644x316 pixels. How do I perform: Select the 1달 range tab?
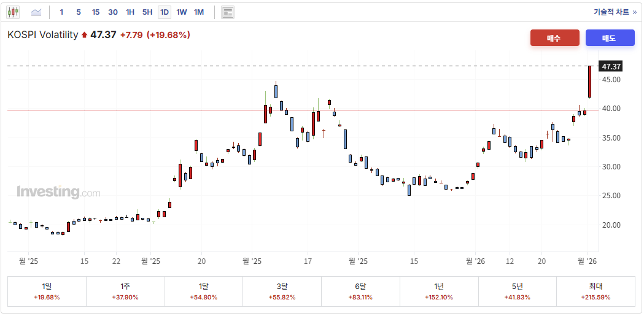tap(204, 291)
